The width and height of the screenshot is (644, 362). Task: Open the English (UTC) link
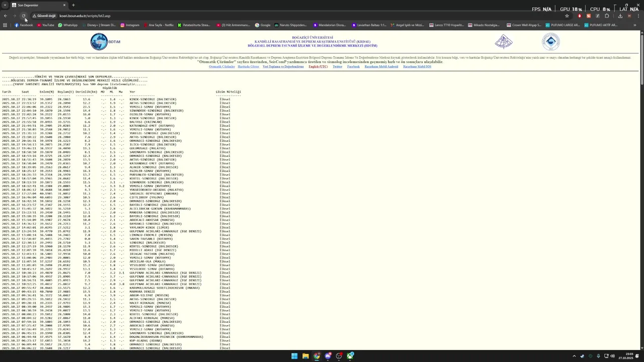[x=318, y=67]
